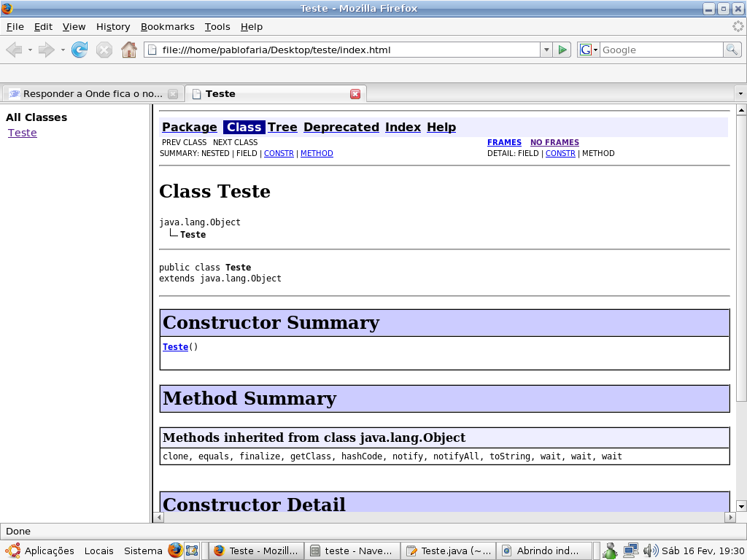
Task: Switch to the 'Responder a Onde fica o no...' tab
Action: [93, 94]
